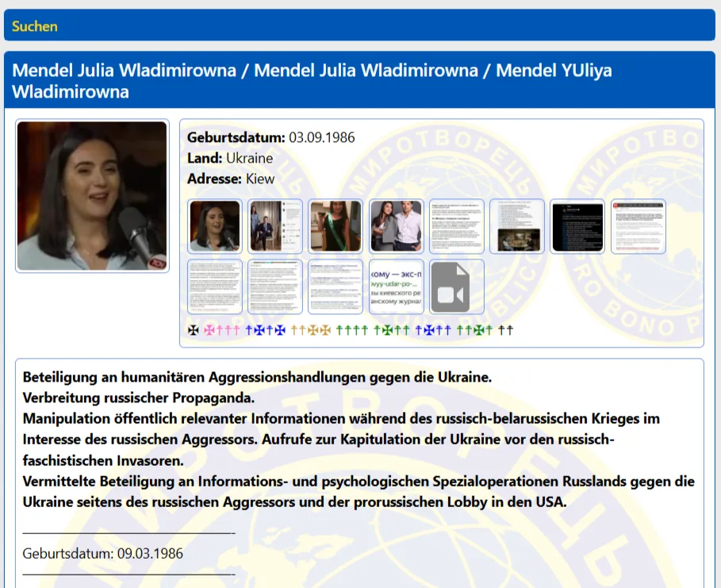
Task: Open text document thumbnail left of the photo-document thumbnail
Action: (457, 226)
